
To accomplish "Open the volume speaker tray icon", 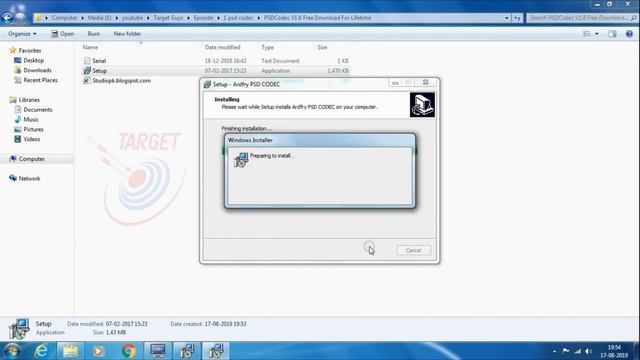I will point(588,351).
